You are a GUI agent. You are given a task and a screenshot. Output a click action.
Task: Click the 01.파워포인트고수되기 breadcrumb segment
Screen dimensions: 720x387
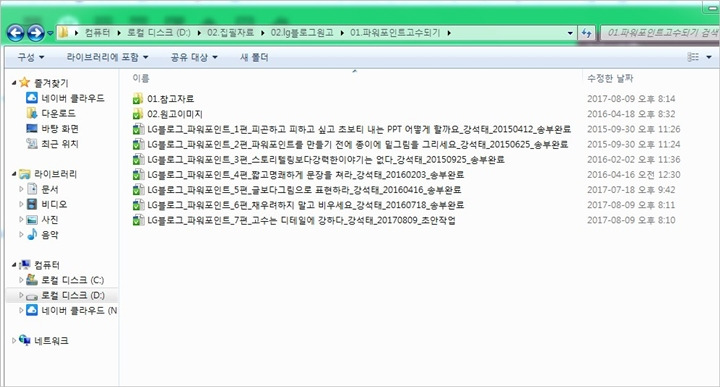[x=395, y=33]
